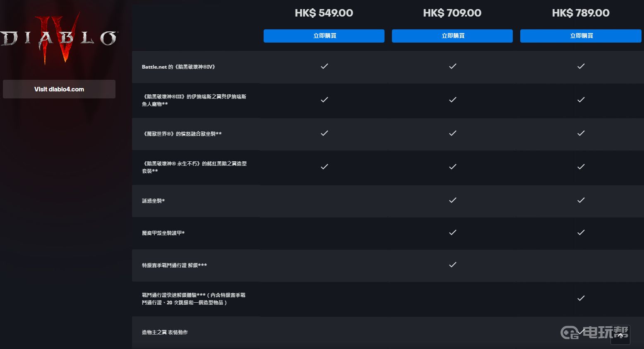
Task: Click 誘惑坐騎 checkmark under HK$ 709.00
Action: point(453,200)
